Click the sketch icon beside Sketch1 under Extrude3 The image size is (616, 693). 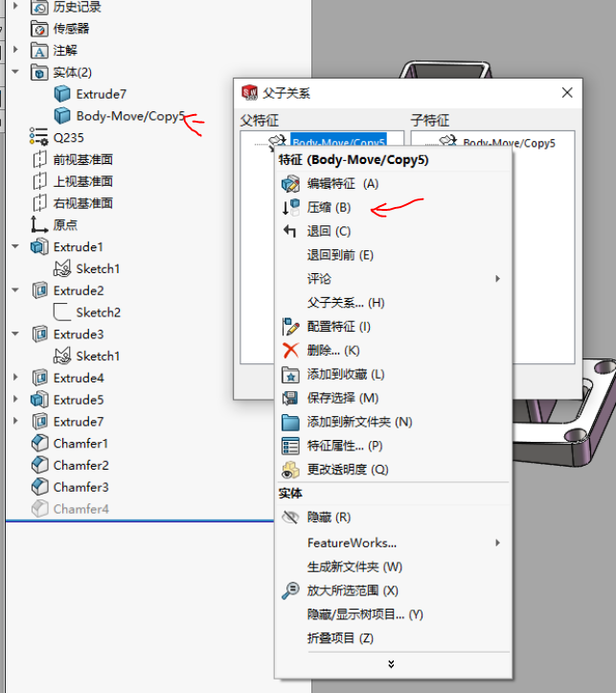[x=62, y=356]
